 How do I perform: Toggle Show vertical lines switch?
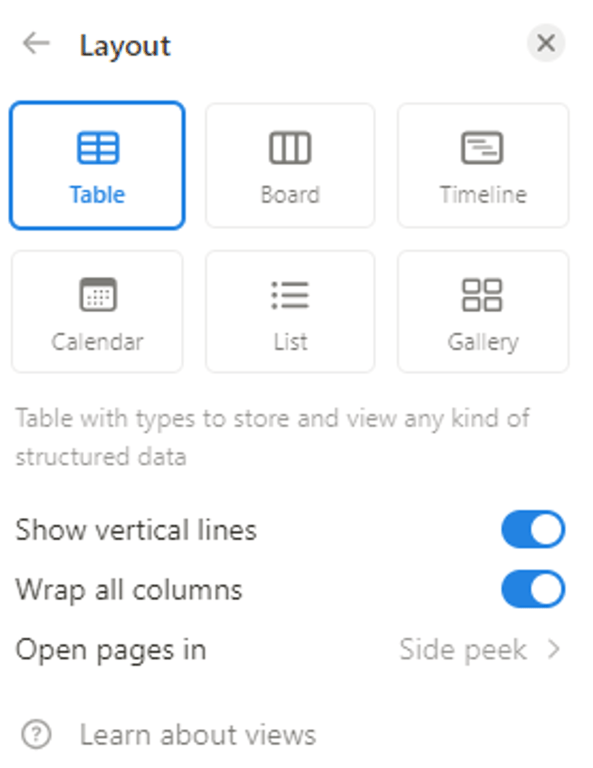tap(533, 529)
